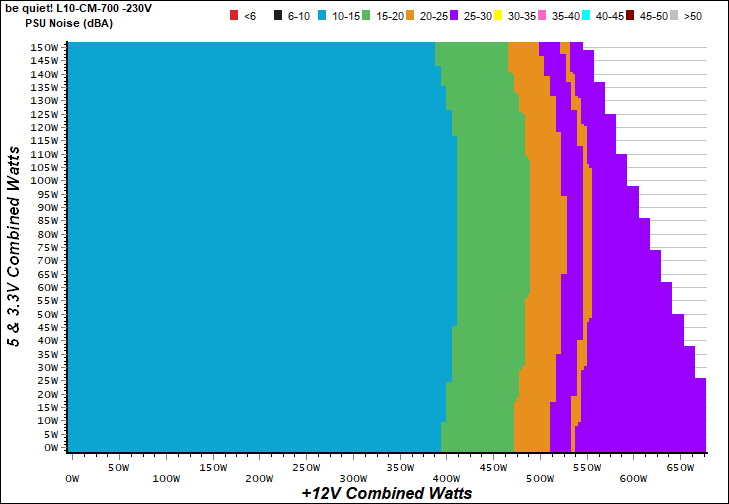Click the 650W label on the horizontal axis
This screenshot has height=504, width=729.
coord(680,467)
